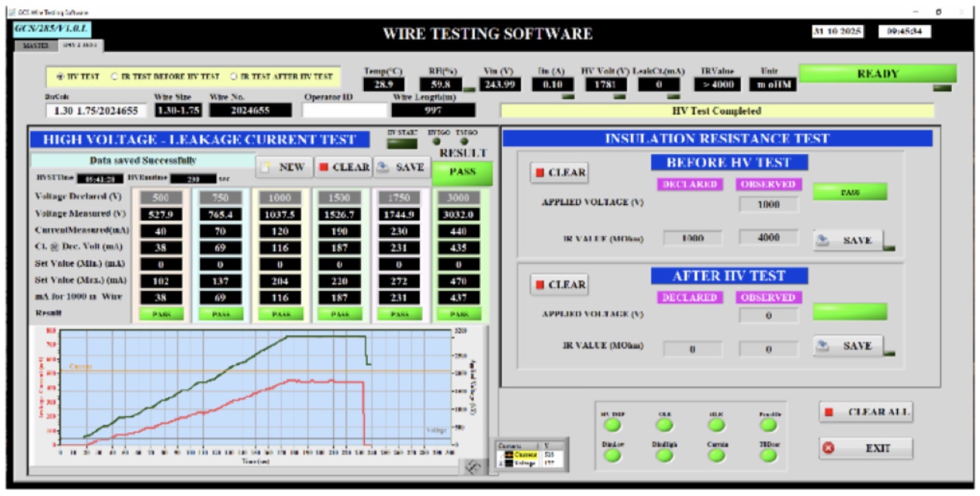Click the READY status banner
Viewport: 980px width, 496px height.
[x=877, y=74]
